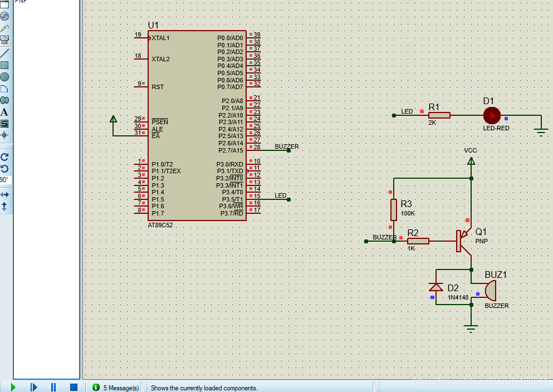Click the rotate anti-clockwise icon
Image resolution: width=553 pixels, height=392 pixels.
point(4,169)
